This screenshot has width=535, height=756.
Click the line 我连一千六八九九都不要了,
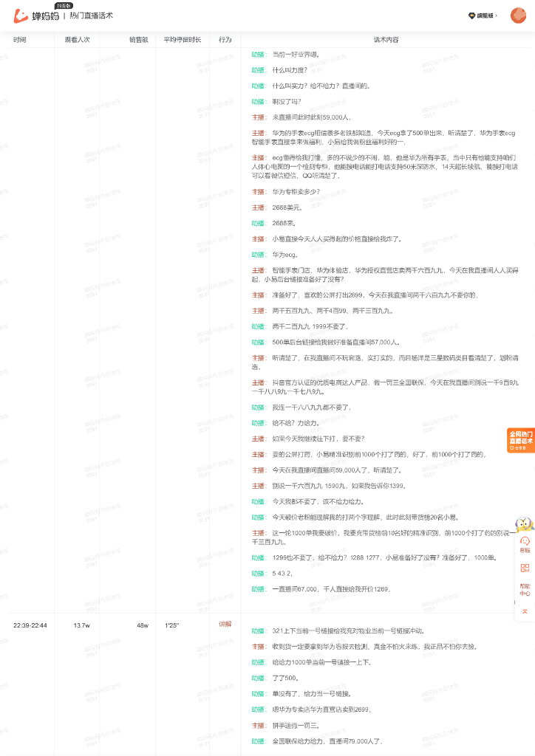(x=312, y=408)
